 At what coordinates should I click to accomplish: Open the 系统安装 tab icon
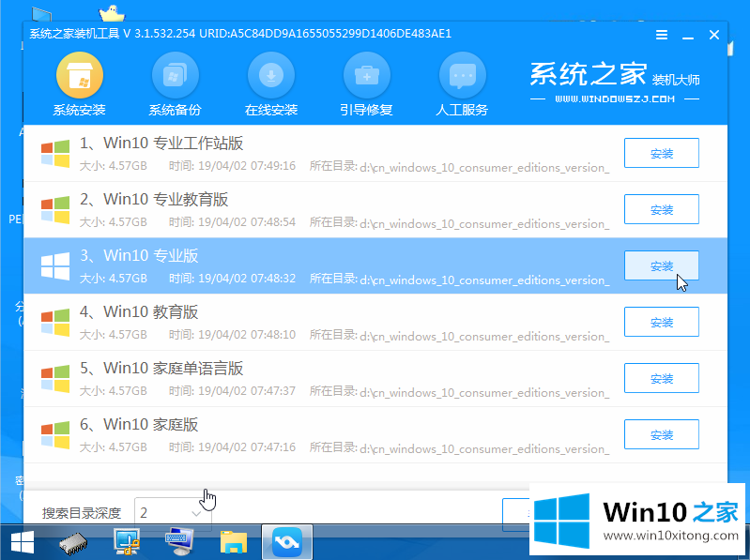tap(80, 75)
